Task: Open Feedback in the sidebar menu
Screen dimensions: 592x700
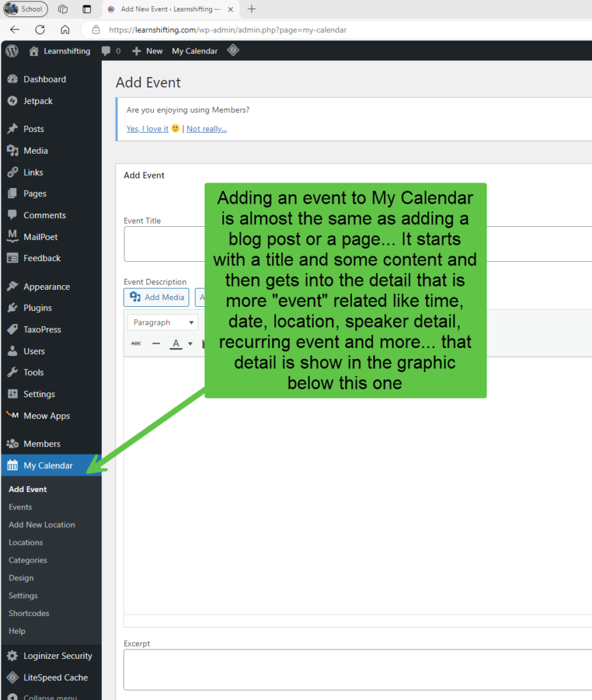Action: (51, 258)
